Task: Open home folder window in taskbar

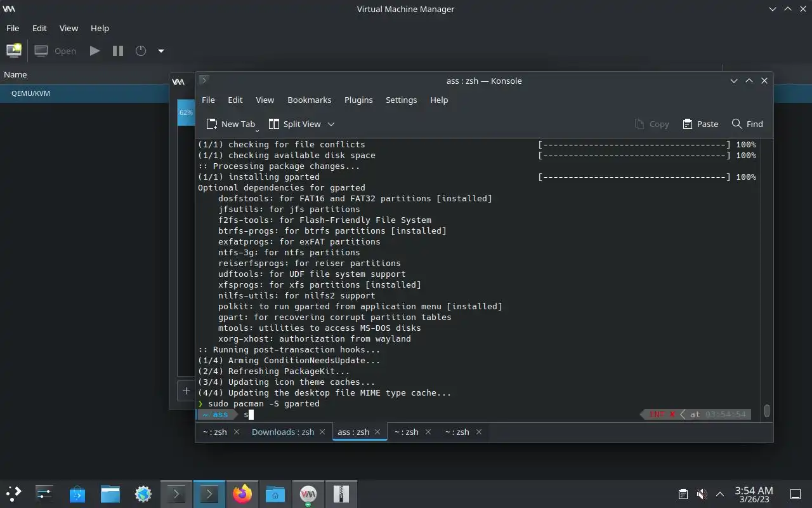Action: click(275, 493)
